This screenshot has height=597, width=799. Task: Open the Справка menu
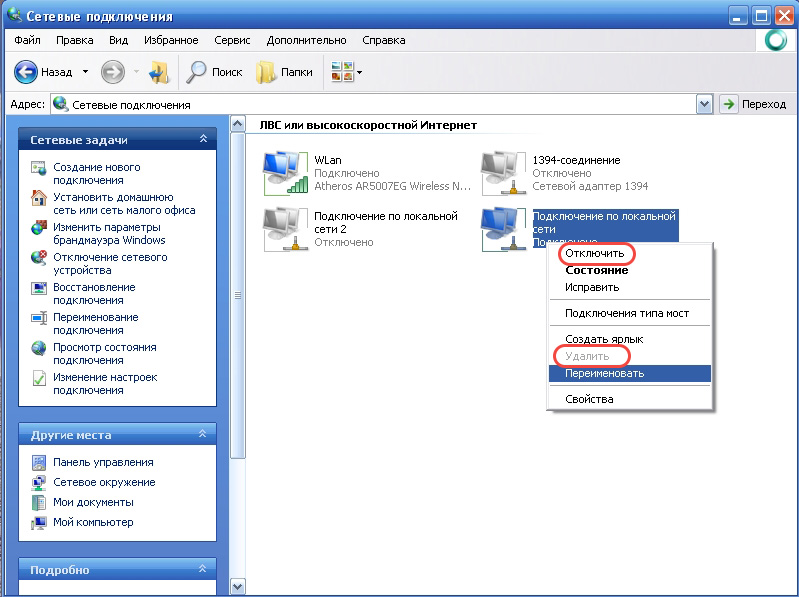point(384,40)
